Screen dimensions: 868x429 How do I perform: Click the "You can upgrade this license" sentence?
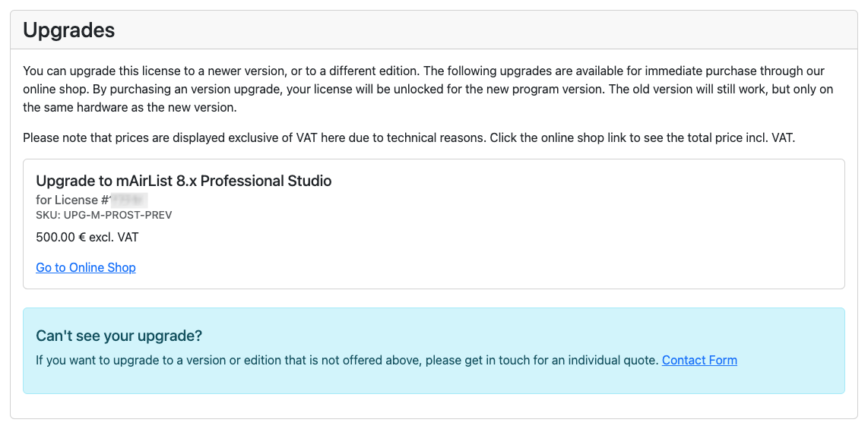220,71
